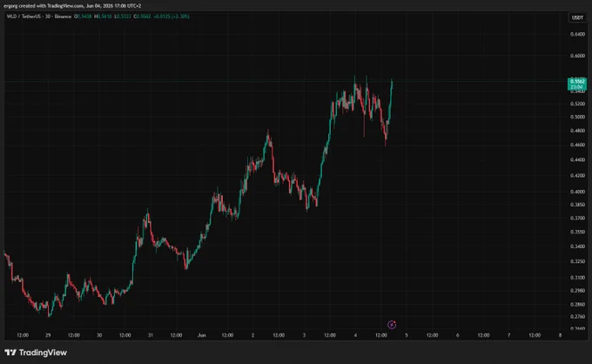The image size is (592, 364).
Task: Click the WLD / TetherUS symbol title
Action: click(x=24, y=17)
